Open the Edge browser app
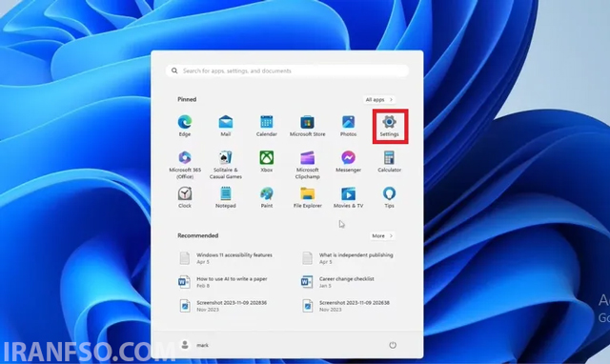Viewport: 610px width, 364px height. [185, 125]
